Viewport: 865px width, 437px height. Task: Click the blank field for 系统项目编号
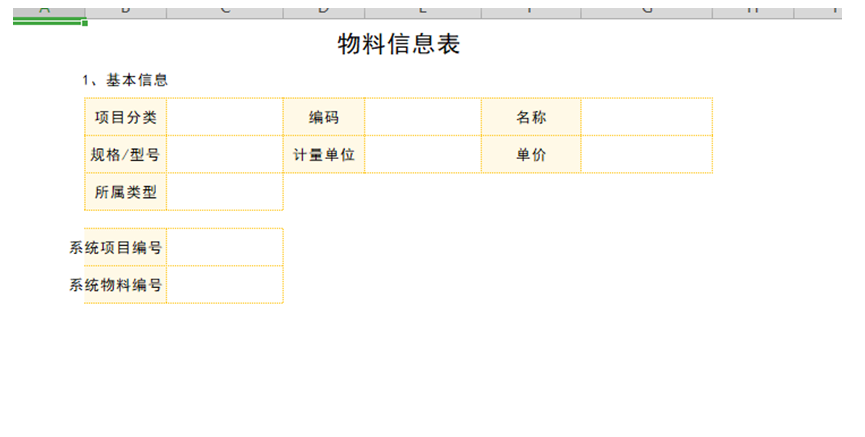point(225,247)
